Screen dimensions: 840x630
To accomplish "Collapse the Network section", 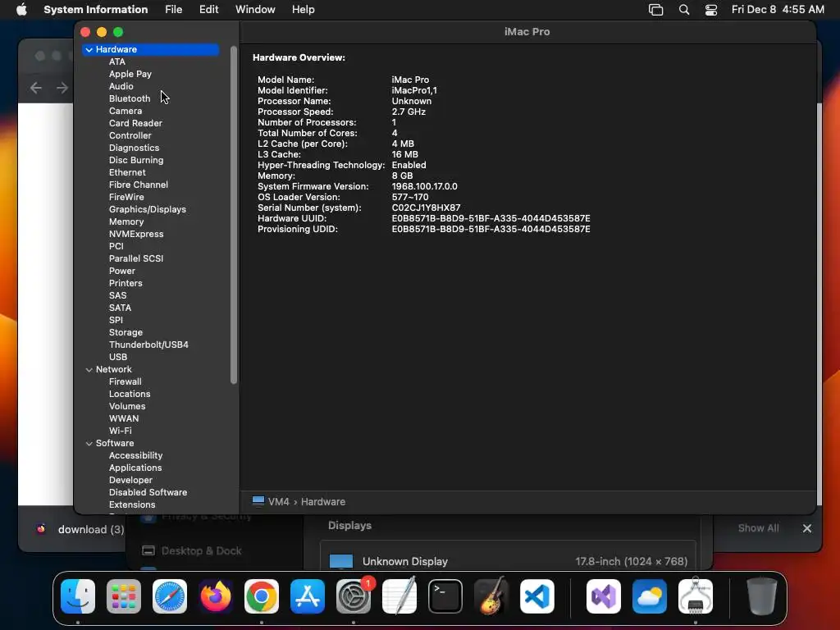I will pos(89,370).
